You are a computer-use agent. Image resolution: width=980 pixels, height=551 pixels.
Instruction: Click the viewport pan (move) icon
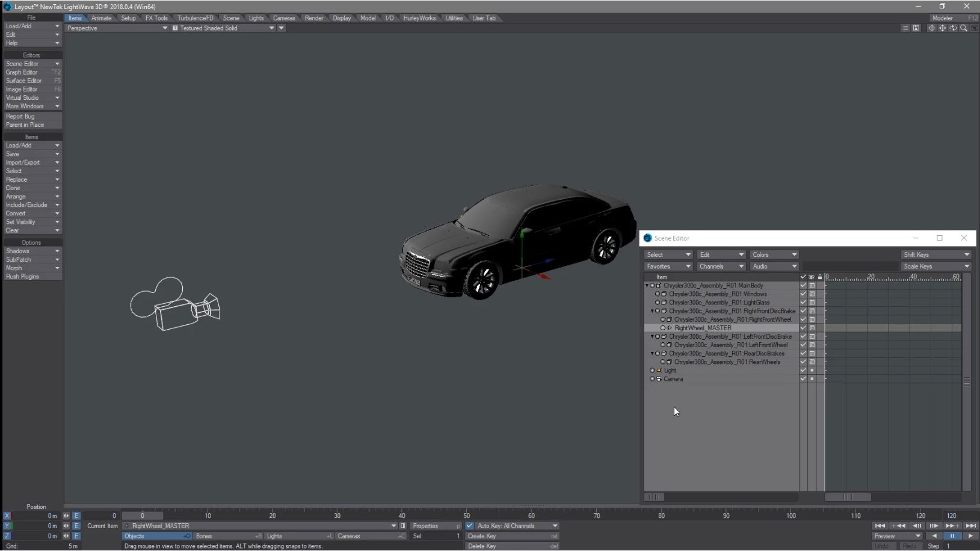(x=942, y=28)
